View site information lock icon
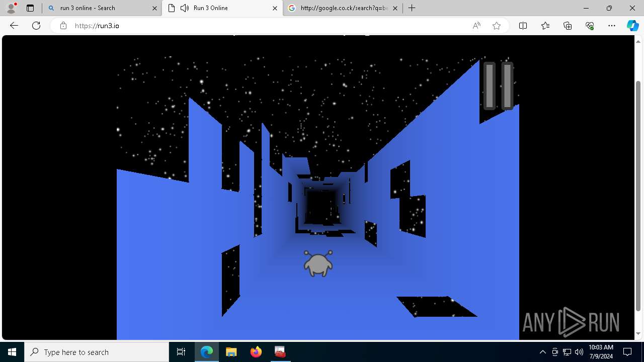This screenshot has width=644, height=362. click(x=63, y=26)
